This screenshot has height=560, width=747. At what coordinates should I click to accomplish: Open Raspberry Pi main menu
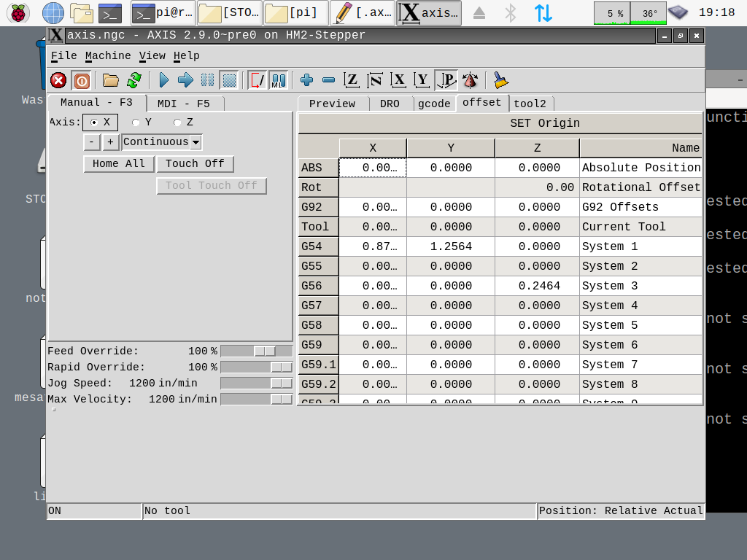pyautogui.click(x=18, y=13)
